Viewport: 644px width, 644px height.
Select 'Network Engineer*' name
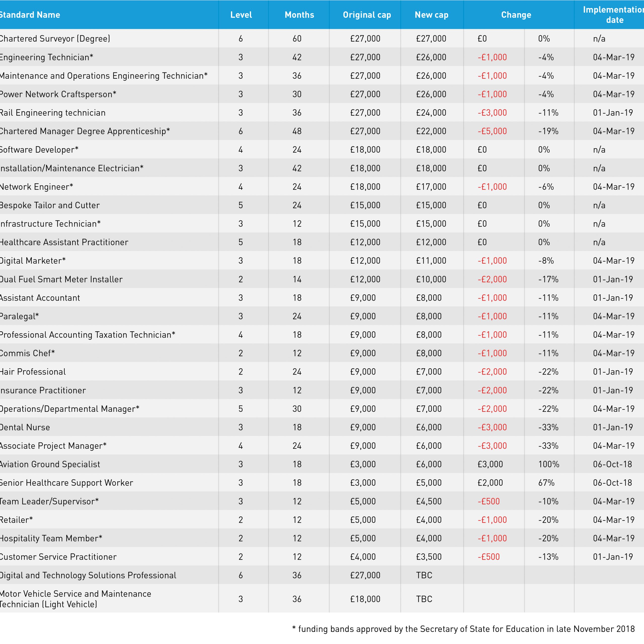36,187
